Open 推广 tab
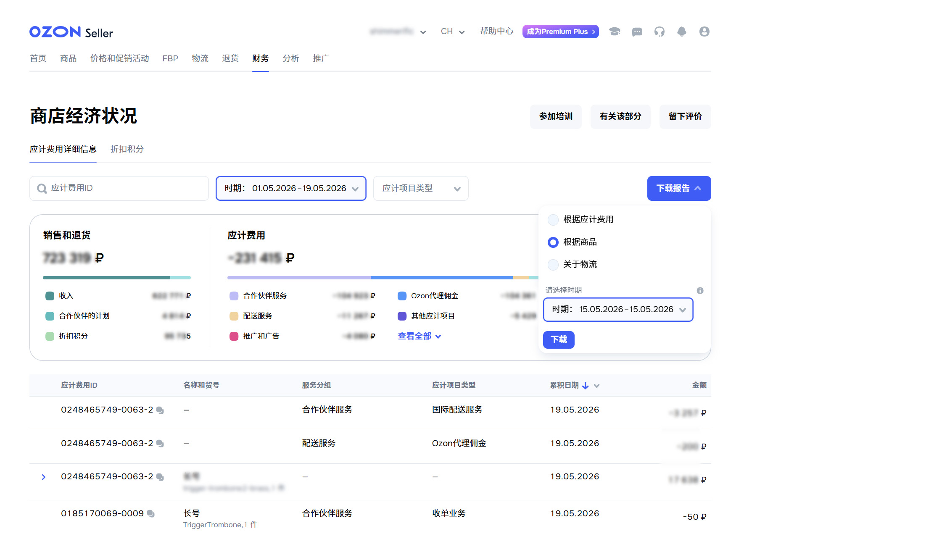The height and width of the screenshot is (560, 926). point(321,58)
